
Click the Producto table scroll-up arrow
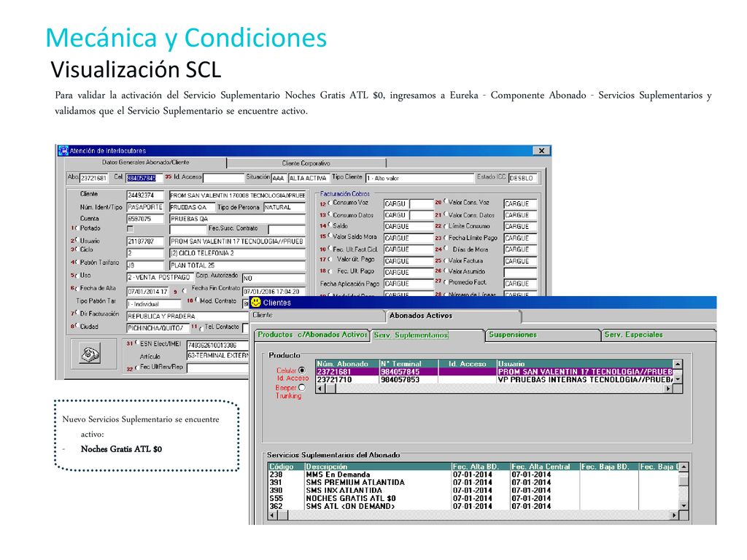678,364
